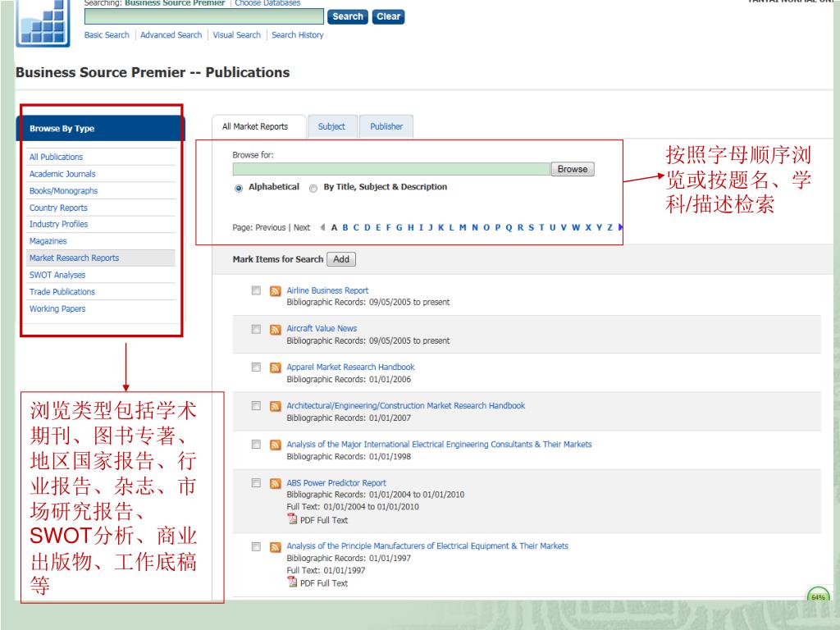Click the right arrow after letter Z
840x630 pixels.
[620, 227]
